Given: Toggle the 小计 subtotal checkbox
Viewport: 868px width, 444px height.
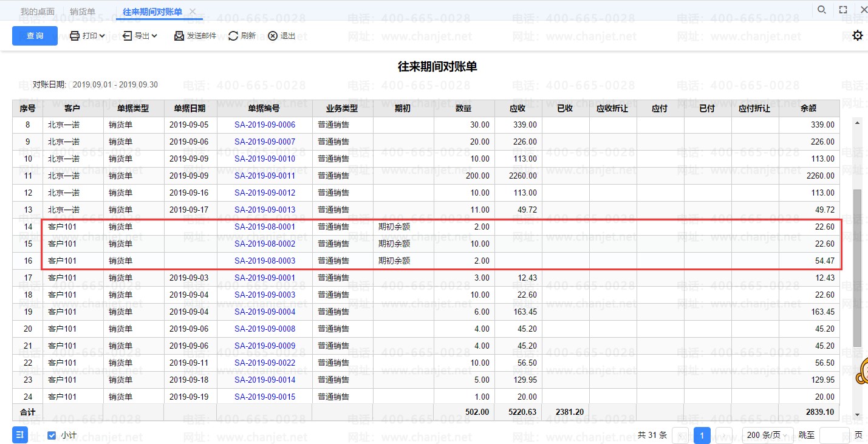Looking at the screenshot, I should (52, 435).
